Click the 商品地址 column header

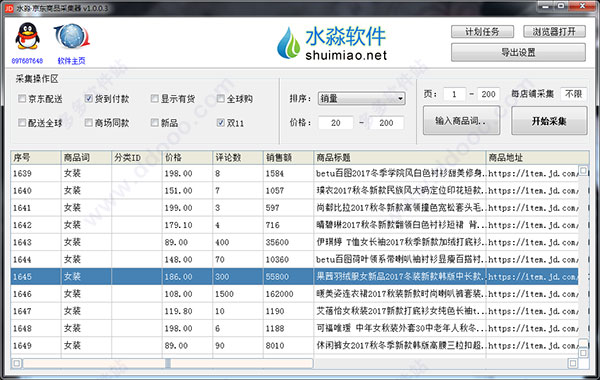point(537,158)
